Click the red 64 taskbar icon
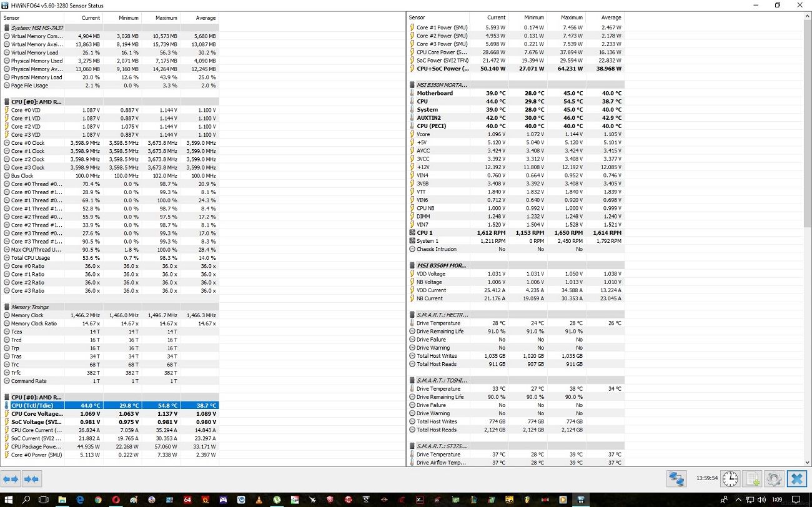812x507 pixels. [187, 500]
